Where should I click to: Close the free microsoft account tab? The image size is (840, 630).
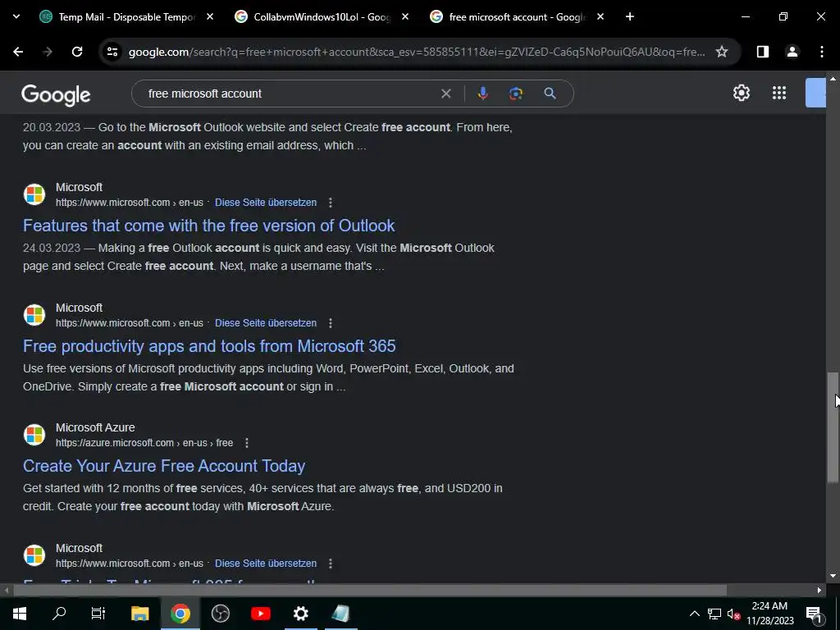tap(600, 16)
